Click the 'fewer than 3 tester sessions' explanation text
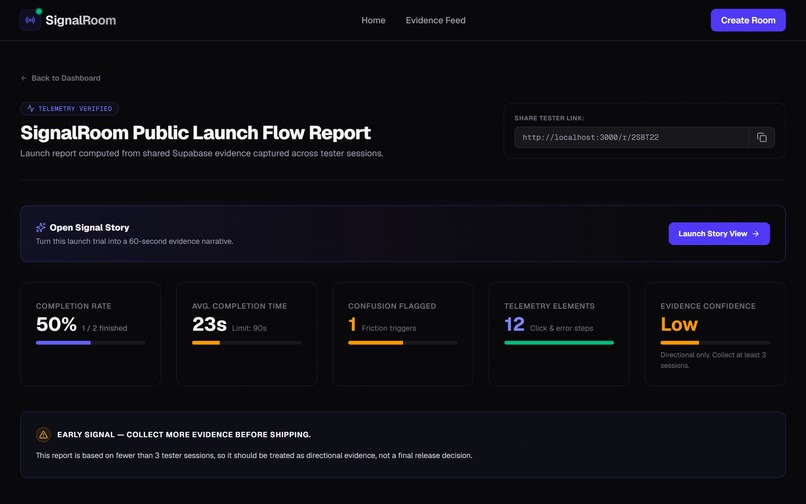This screenshot has width=806, height=504. (254, 456)
